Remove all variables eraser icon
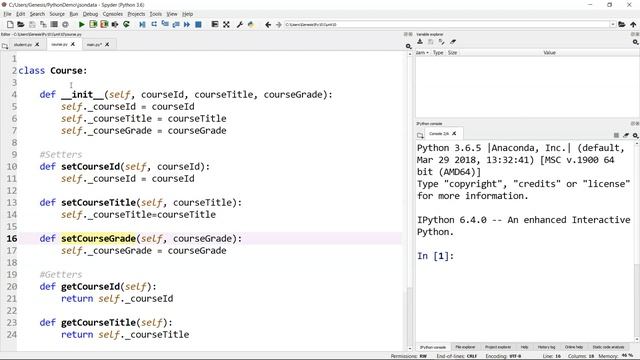 tap(453, 42)
